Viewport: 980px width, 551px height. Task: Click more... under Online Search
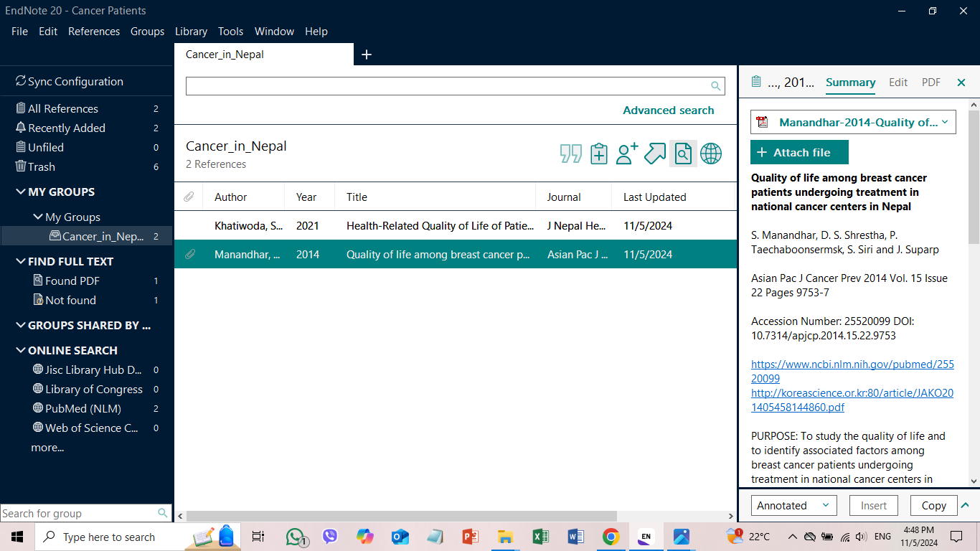click(47, 448)
